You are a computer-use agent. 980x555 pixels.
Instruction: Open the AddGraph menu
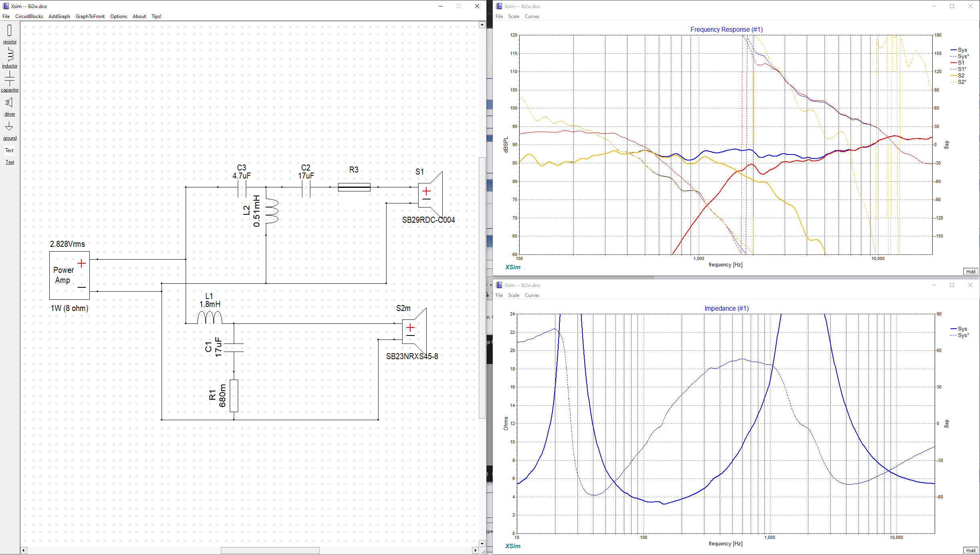tap(59, 16)
